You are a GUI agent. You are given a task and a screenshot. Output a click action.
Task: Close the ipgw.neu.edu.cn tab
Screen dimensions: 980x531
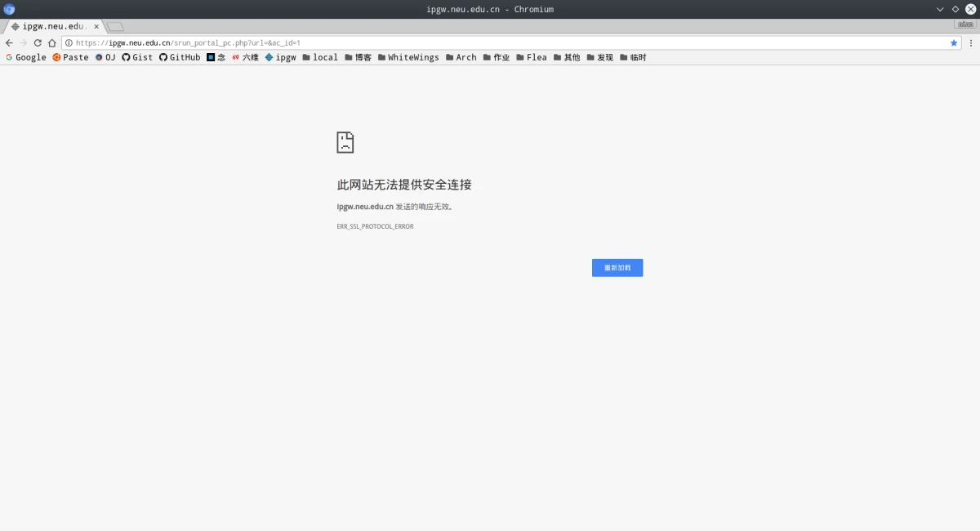point(96,26)
